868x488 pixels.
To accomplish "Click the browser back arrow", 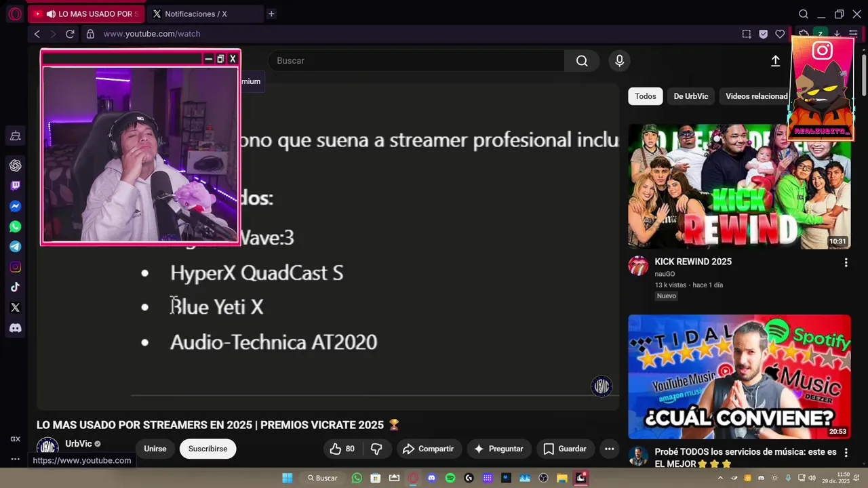I will click(37, 34).
